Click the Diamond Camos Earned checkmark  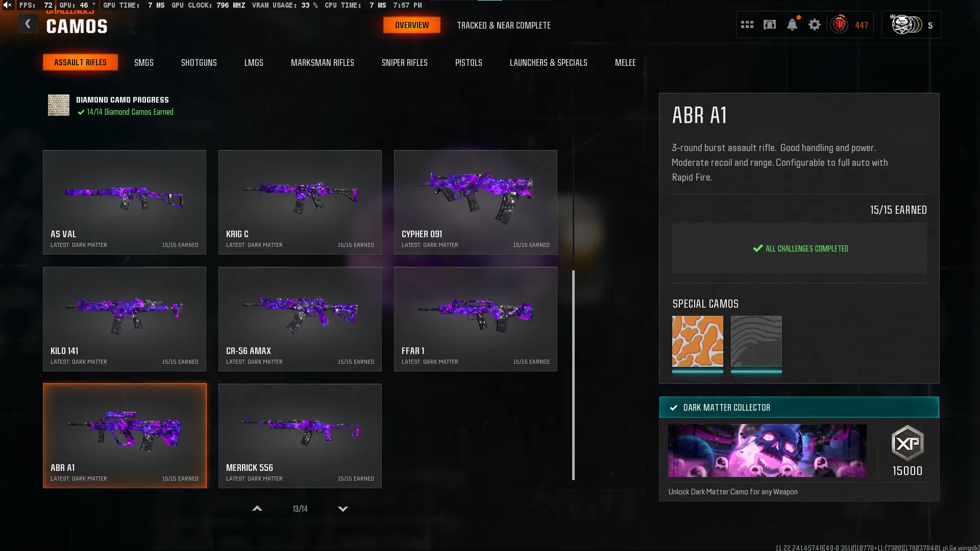click(x=81, y=112)
